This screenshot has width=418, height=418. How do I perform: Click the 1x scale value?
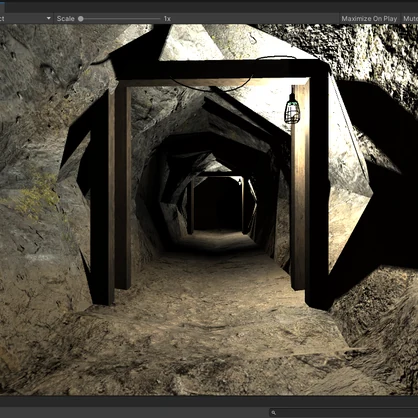pyautogui.click(x=167, y=19)
